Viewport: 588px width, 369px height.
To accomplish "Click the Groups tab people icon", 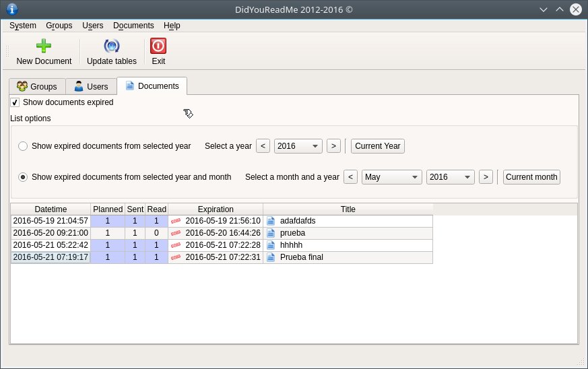I will pos(22,86).
